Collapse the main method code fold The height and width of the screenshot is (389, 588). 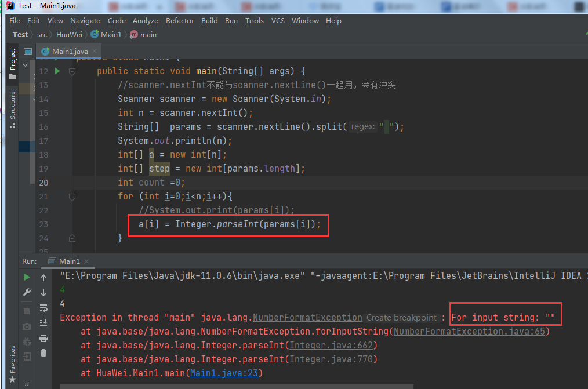click(x=72, y=71)
